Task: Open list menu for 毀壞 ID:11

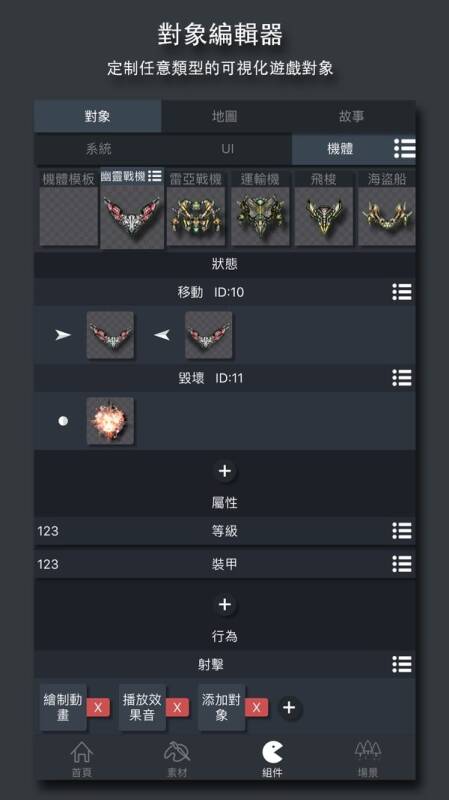Action: click(x=402, y=378)
